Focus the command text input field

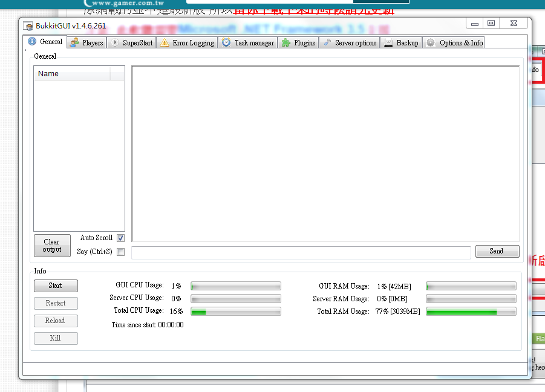tap(301, 252)
